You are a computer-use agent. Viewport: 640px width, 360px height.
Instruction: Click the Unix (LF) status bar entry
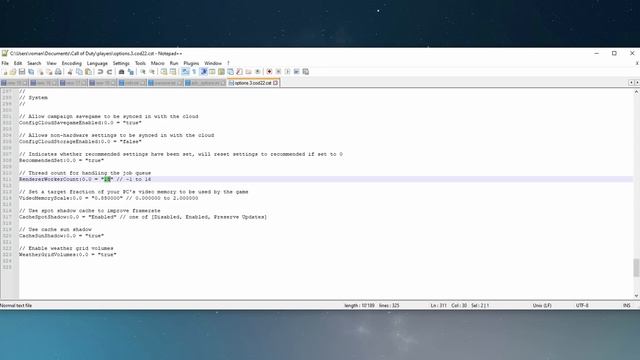coord(542,305)
